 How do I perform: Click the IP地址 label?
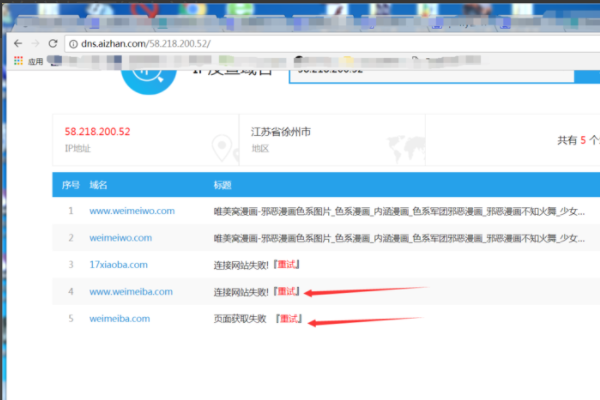78,149
